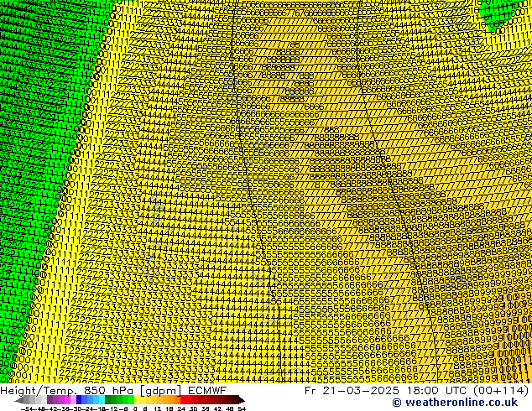Click the "54" legend scale label
Viewport: 532px width, 411px height.
click(x=241, y=408)
